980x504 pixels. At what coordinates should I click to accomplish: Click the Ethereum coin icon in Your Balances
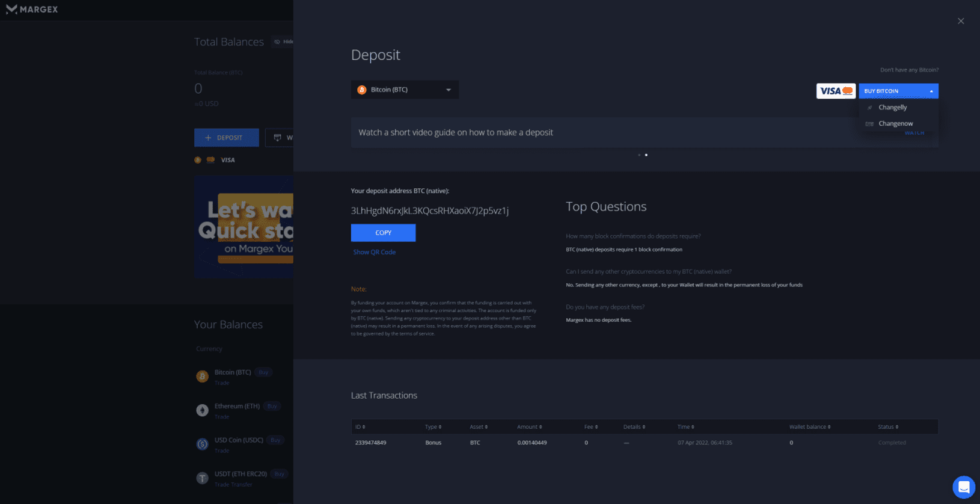tap(202, 410)
